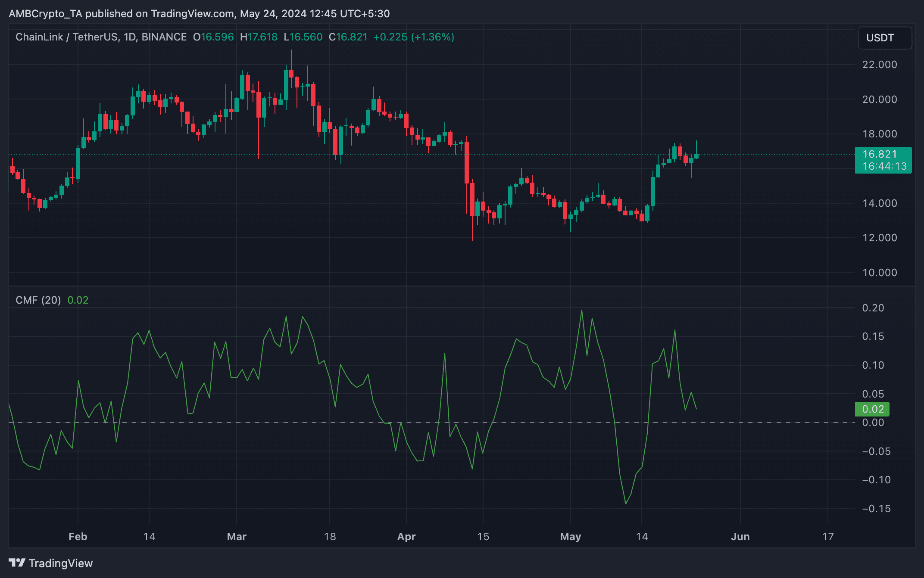Click the 18 date label in March

[x=330, y=537]
